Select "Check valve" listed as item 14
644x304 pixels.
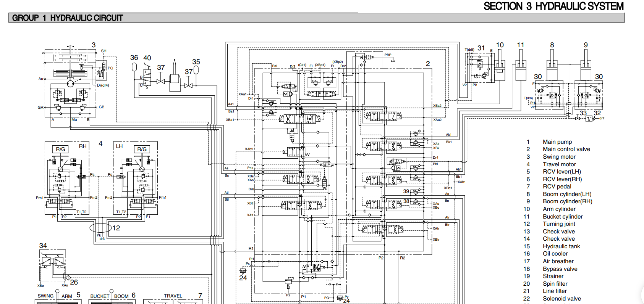(x=559, y=239)
